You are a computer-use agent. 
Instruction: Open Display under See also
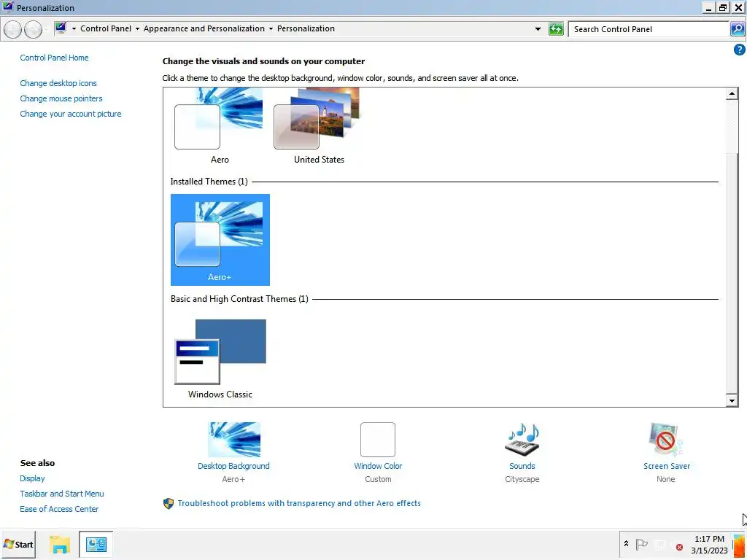(x=32, y=478)
